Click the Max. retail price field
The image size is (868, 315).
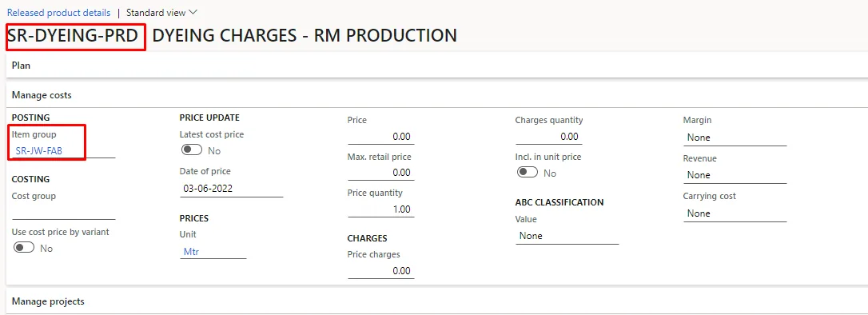pos(381,173)
